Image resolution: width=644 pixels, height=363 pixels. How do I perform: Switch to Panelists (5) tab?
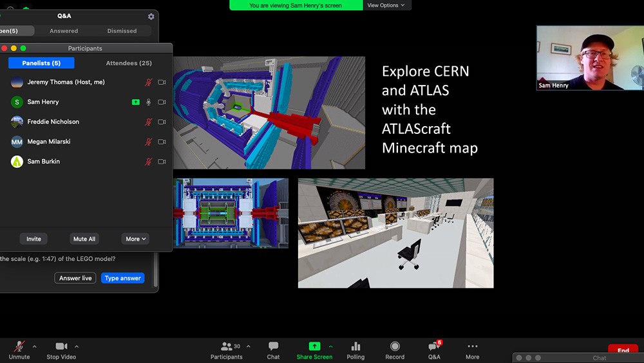tap(41, 63)
